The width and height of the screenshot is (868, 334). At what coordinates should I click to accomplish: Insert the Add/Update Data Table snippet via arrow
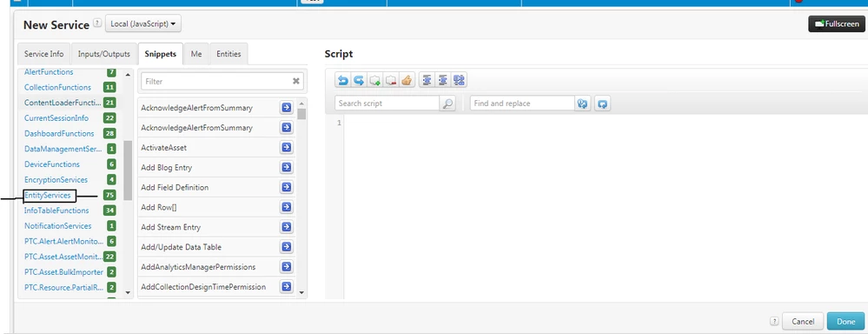coord(286,247)
